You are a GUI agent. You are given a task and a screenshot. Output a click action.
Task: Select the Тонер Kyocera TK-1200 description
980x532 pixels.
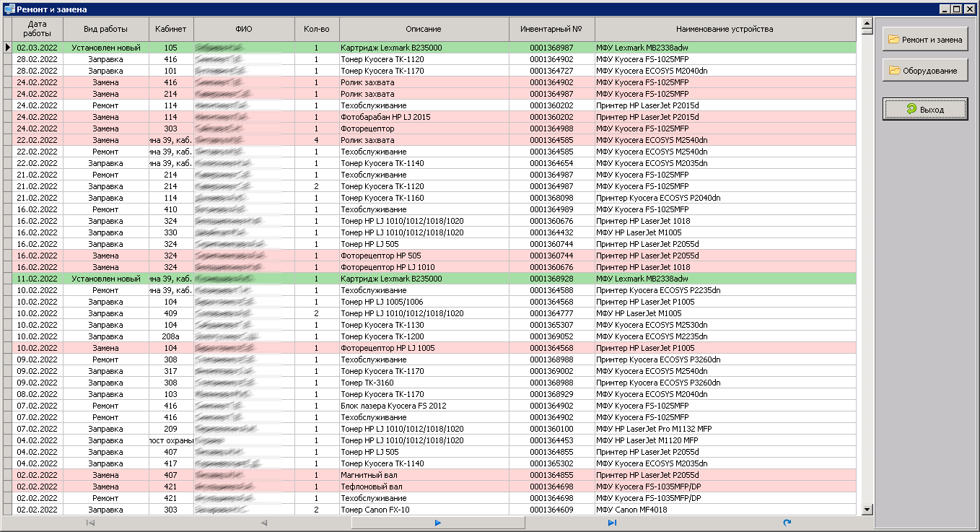(424, 336)
